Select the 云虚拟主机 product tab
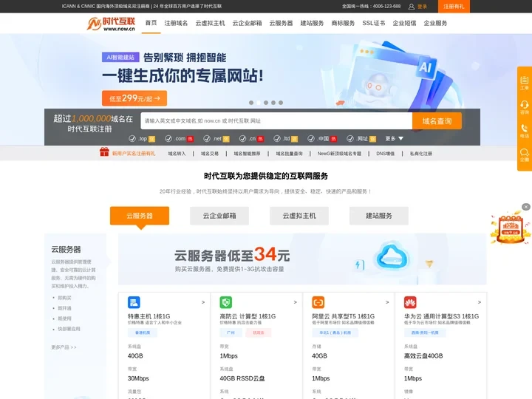Screen dimensions: 532x399 pos(299,216)
